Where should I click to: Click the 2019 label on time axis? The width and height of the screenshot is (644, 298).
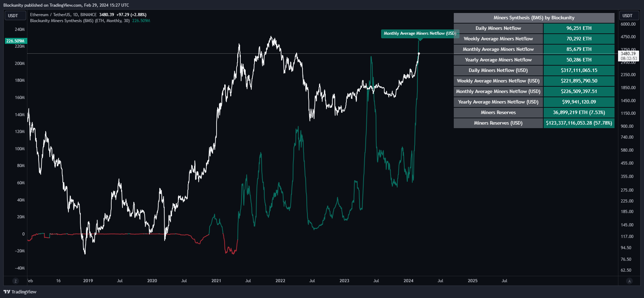[x=88, y=281]
